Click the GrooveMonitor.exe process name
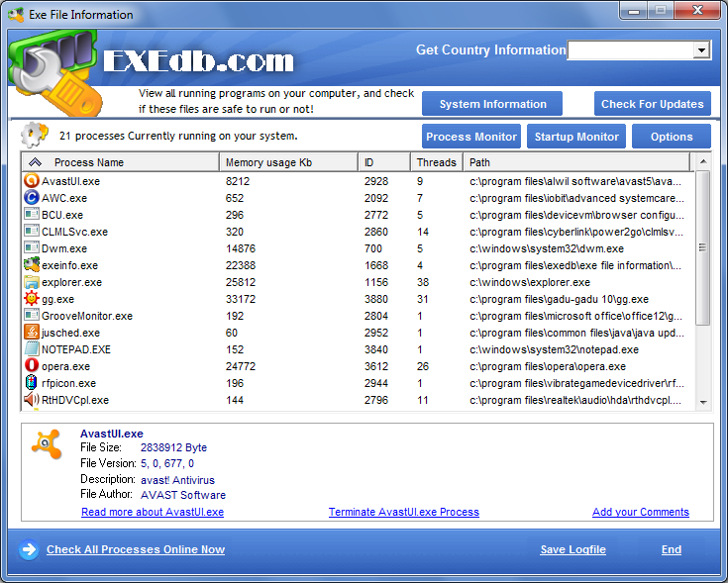 click(x=87, y=316)
